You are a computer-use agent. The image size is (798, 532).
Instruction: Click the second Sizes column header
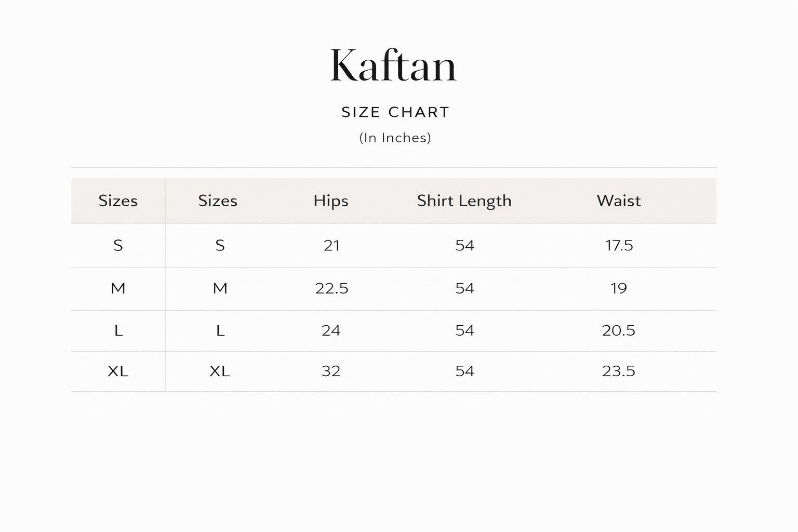218,201
